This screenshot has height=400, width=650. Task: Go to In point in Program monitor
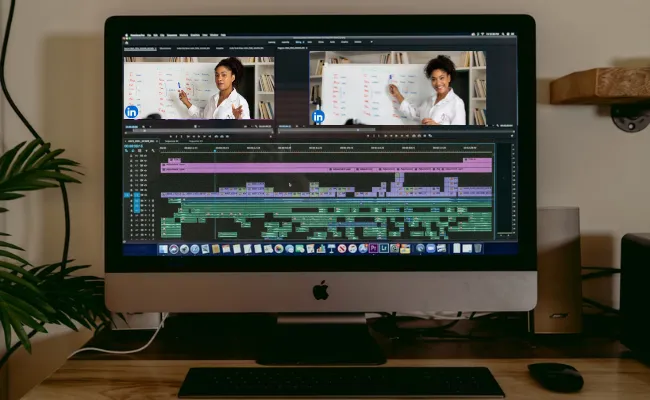tap(386, 136)
